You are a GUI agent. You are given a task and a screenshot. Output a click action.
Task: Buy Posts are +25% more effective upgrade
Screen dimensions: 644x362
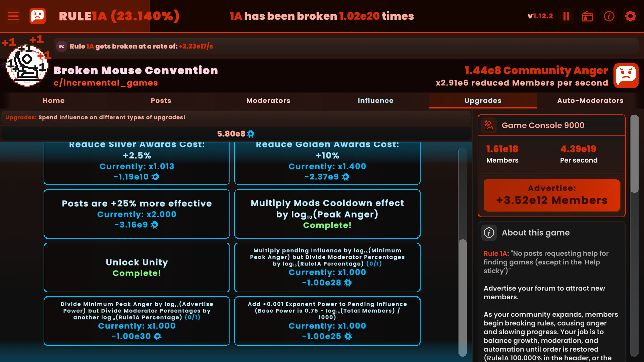[137, 214]
